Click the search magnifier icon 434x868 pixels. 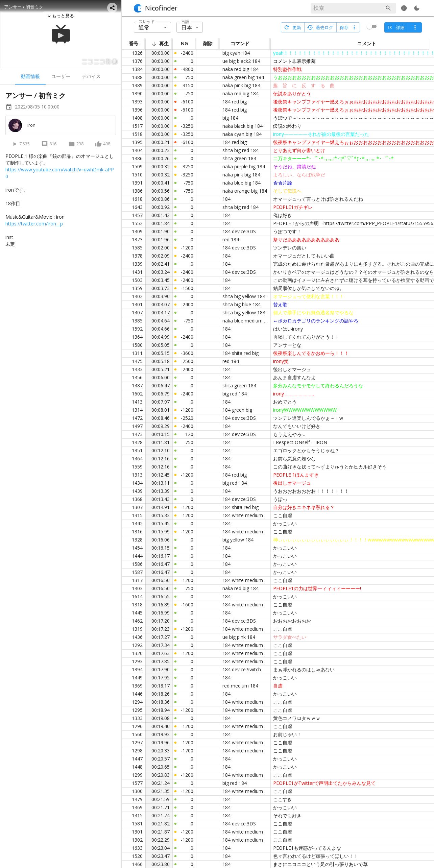click(388, 8)
